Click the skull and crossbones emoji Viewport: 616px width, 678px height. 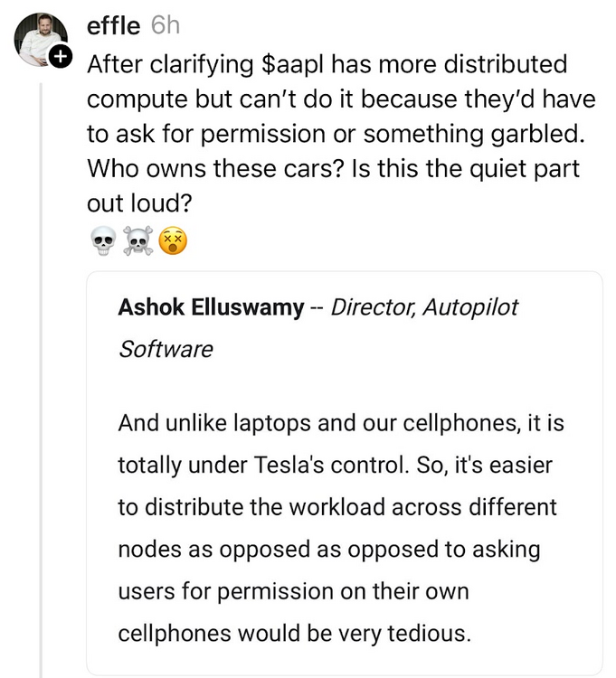138,242
